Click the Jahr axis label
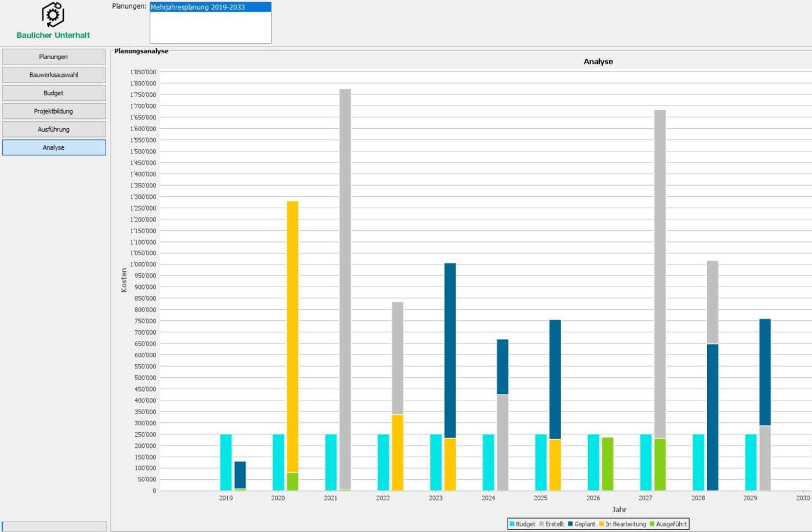This screenshot has width=812, height=532. [x=619, y=509]
